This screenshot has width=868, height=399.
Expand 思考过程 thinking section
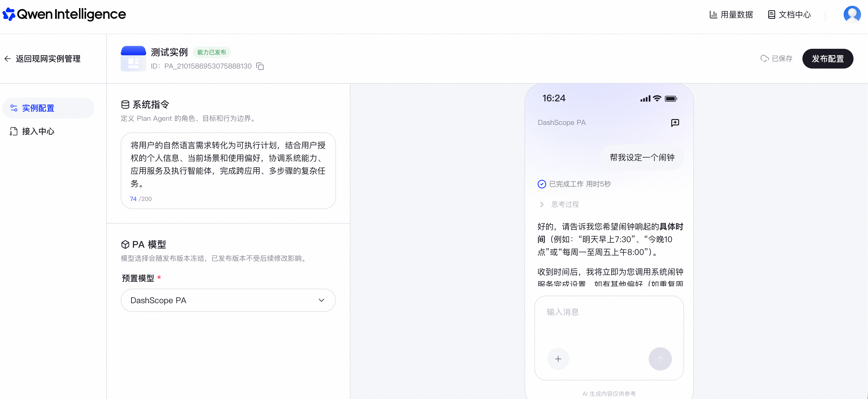559,204
